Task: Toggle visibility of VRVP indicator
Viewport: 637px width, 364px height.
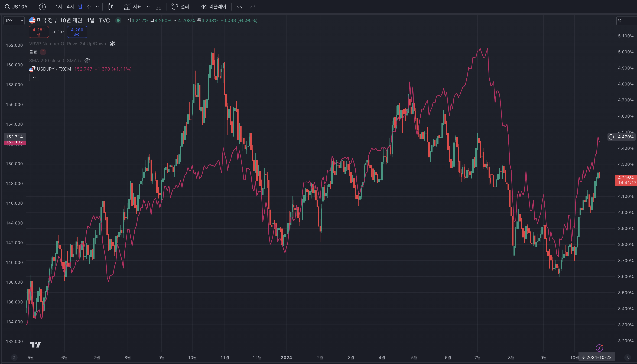Action: pyautogui.click(x=112, y=44)
